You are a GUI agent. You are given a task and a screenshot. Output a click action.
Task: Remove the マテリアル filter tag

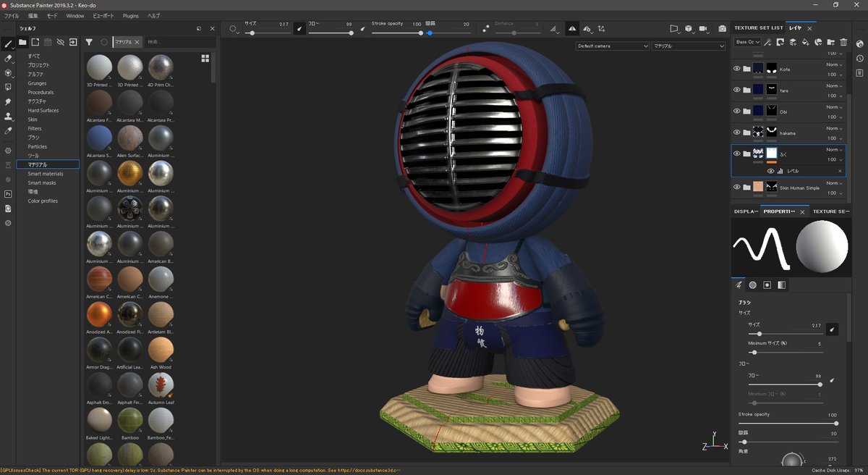(x=137, y=42)
